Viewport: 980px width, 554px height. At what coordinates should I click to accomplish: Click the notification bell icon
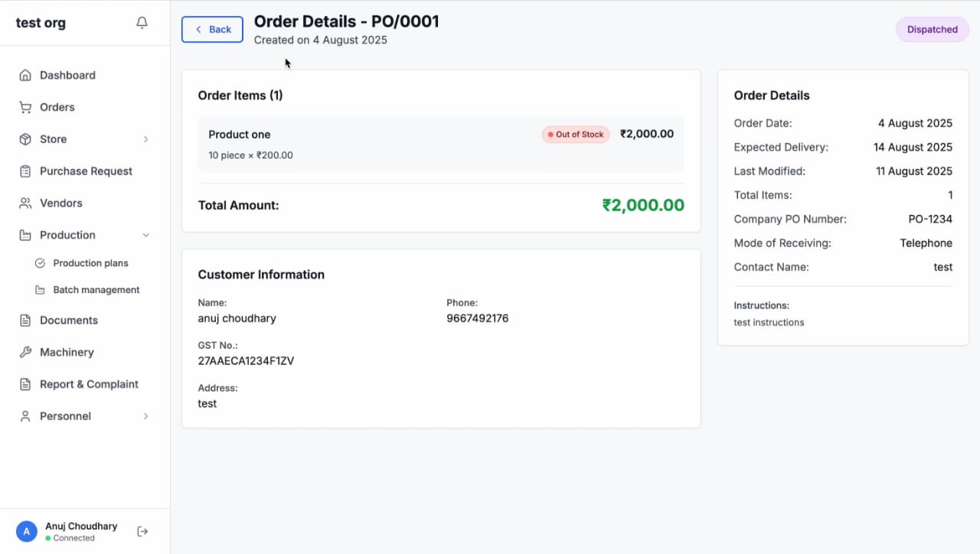(x=142, y=23)
